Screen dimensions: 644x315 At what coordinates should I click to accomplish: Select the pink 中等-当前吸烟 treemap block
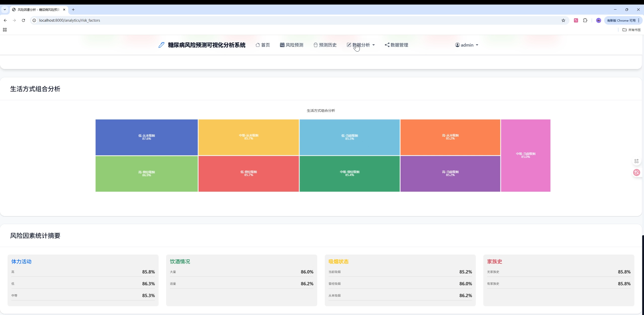click(x=525, y=155)
